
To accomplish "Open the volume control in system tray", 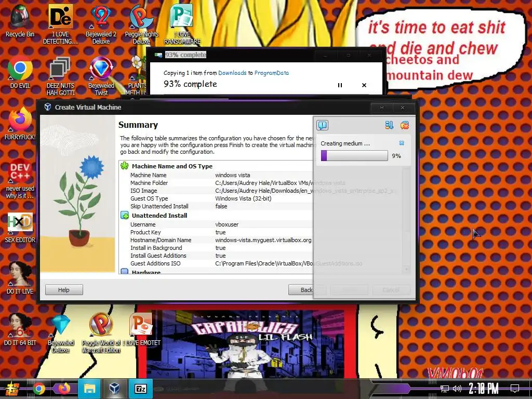I will 457,389.
